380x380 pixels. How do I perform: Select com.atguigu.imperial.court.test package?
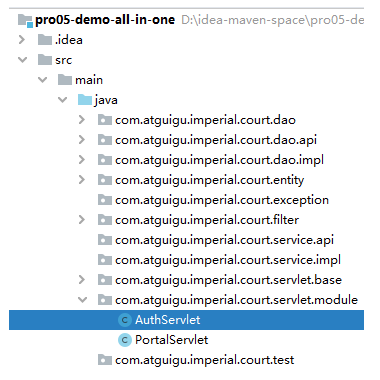coord(204,360)
